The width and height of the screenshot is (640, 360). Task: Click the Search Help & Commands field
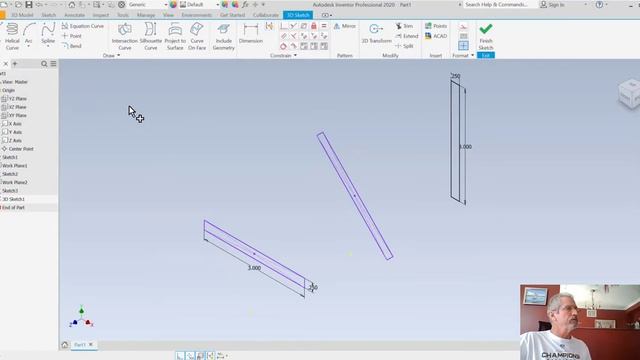coord(496,5)
